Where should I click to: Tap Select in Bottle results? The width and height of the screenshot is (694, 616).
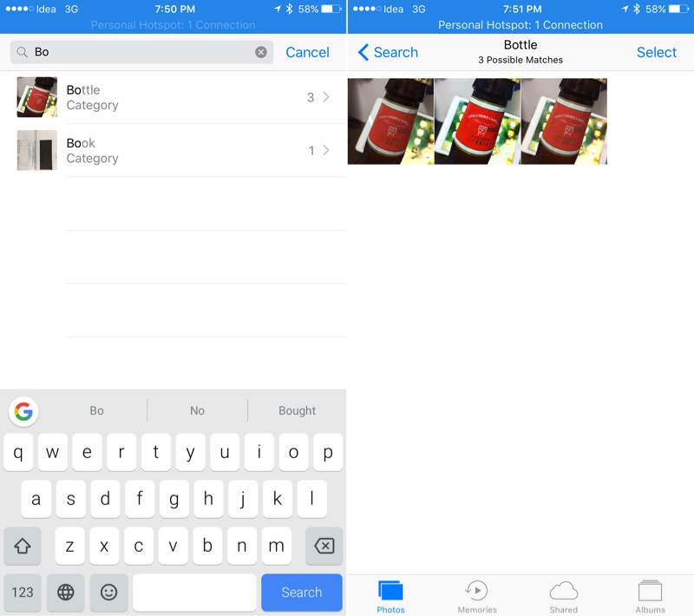656,52
